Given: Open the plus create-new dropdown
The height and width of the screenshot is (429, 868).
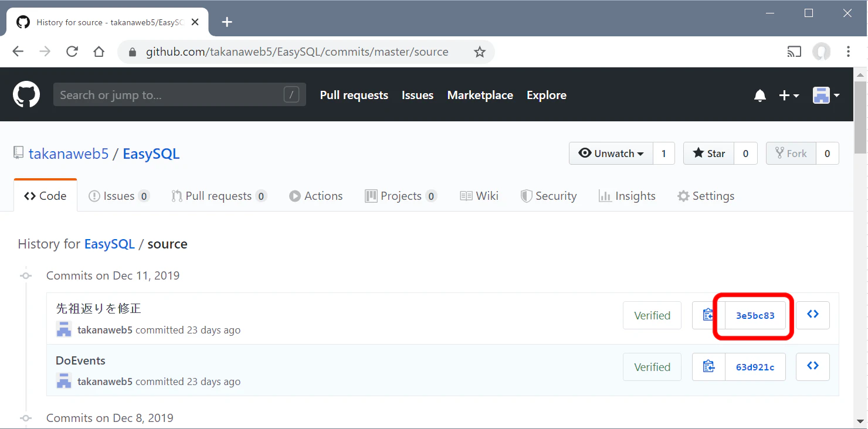Looking at the screenshot, I should point(789,95).
